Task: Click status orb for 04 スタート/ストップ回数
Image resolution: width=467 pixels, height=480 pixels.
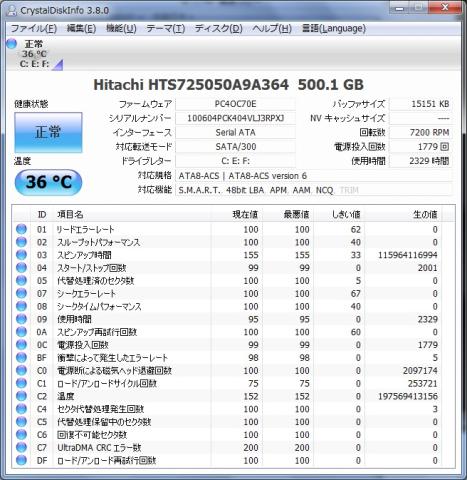Action: (x=21, y=268)
